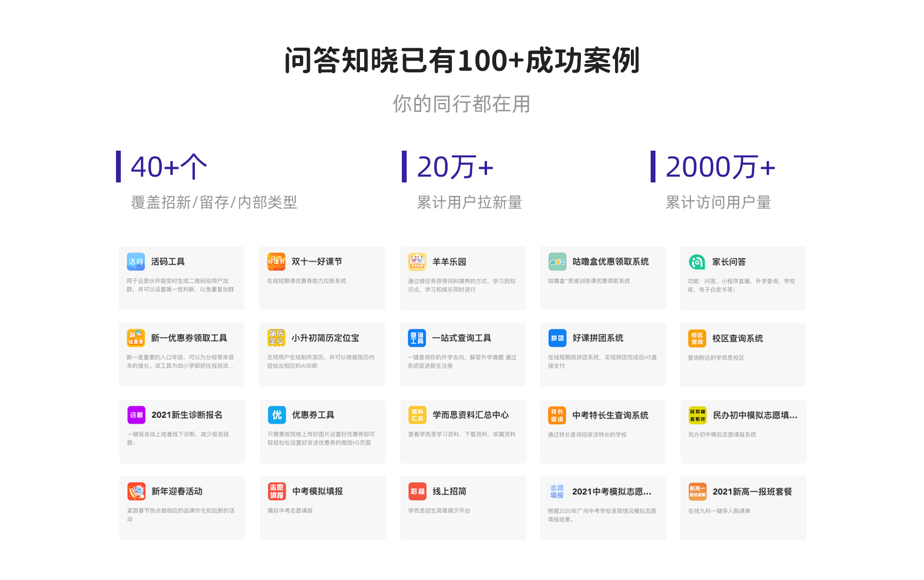Screen dimensions: 924x580
Task: Click the 2021新高一报班套餐 title
Action: 752,491
